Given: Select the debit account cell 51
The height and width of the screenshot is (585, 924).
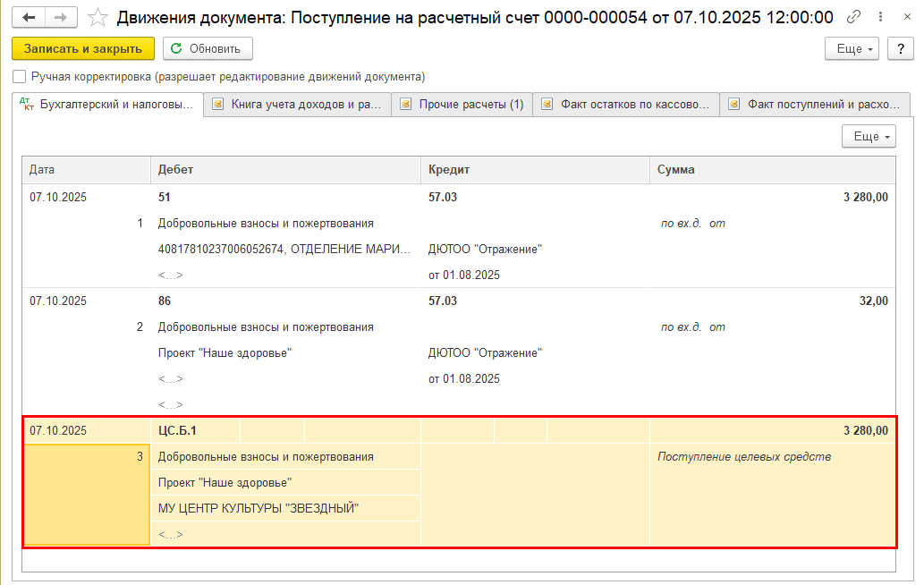Looking at the screenshot, I should (165, 197).
